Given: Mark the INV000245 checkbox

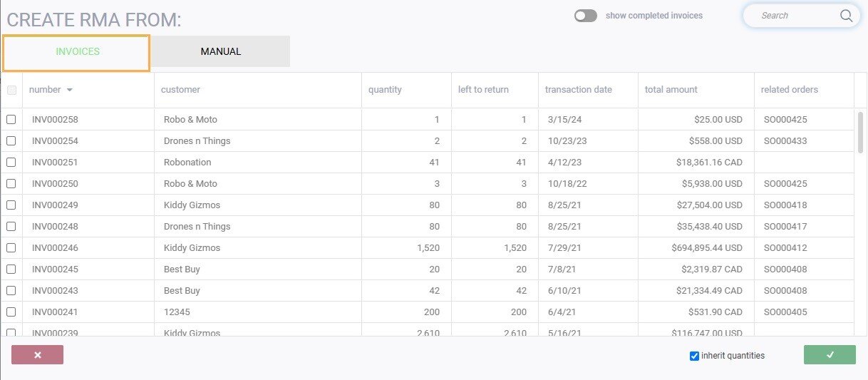Looking at the screenshot, I should [11, 269].
